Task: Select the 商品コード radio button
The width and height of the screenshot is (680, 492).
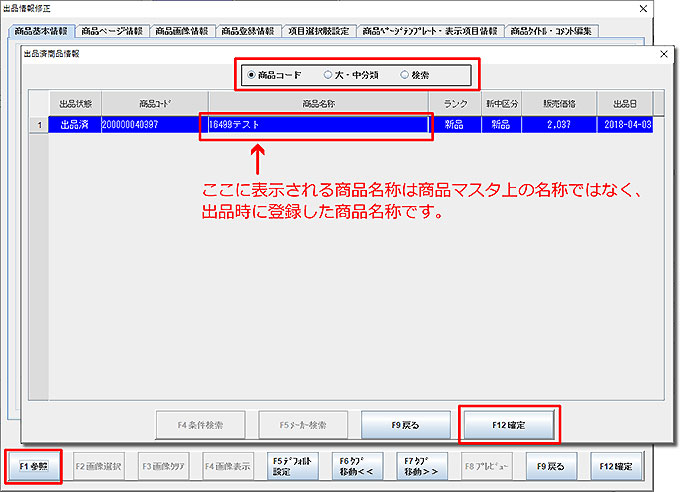Action: (251, 75)
